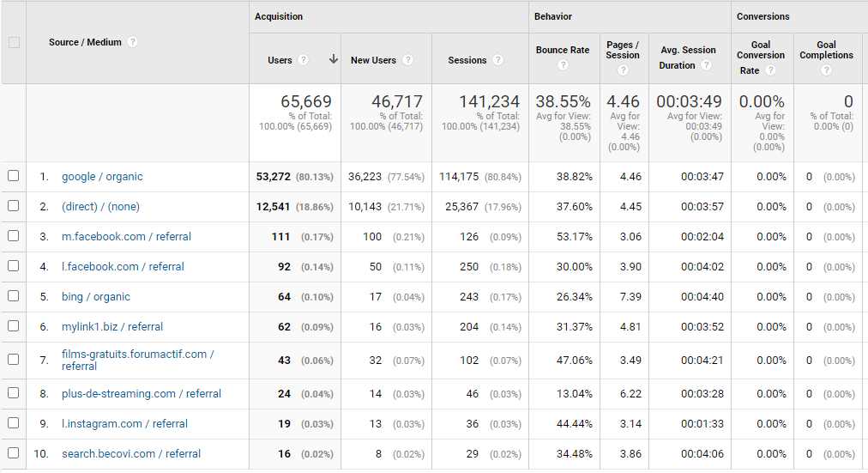This screenshot has height=473, width=868.
Task: Open m.facebook.com / referral source
Action: pyautogui.click(x=126, y=237)
